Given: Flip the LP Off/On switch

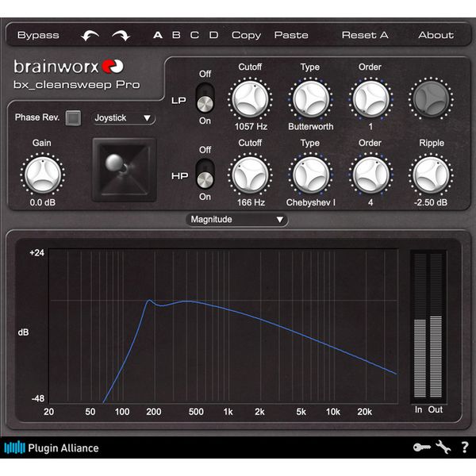Looking at the screenshot, I should (x=205, y=98).
